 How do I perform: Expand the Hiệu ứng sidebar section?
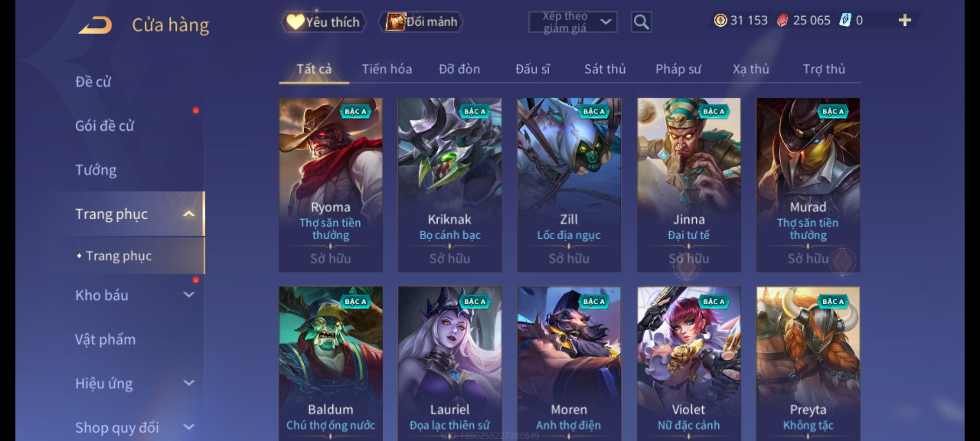(x=189, y=383)
